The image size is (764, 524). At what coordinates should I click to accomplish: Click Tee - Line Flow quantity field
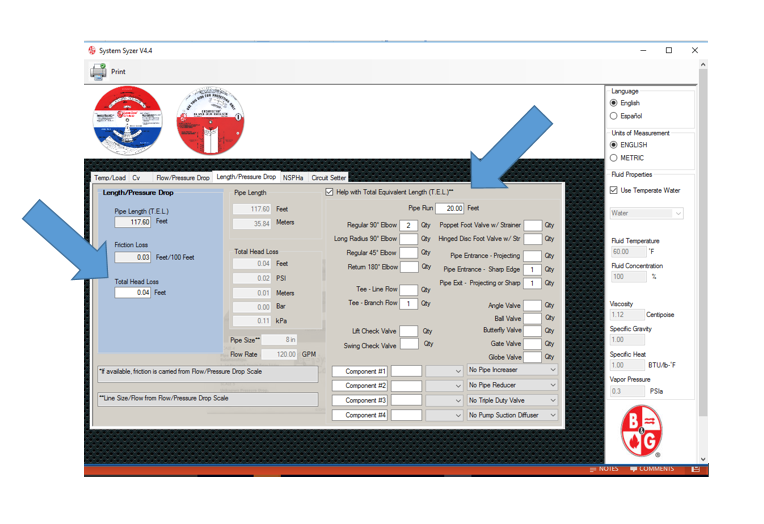408,290
